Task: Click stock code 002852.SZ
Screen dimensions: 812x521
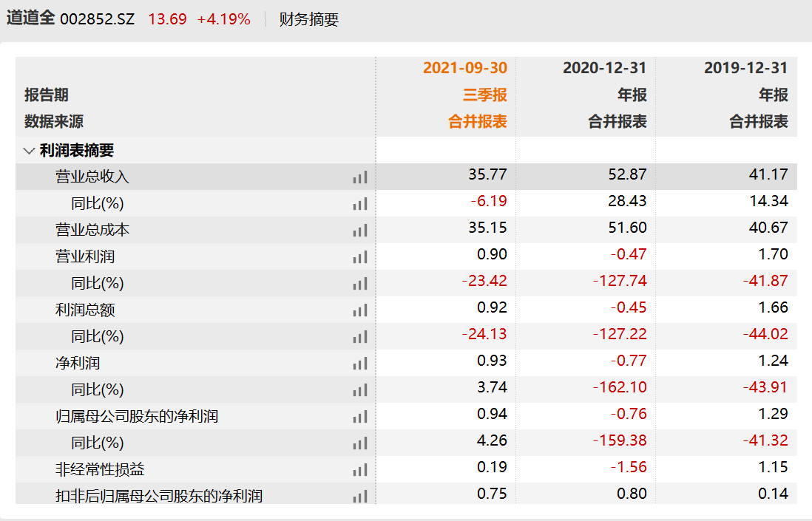Action: pyautogui.click(x=97, y=20)
